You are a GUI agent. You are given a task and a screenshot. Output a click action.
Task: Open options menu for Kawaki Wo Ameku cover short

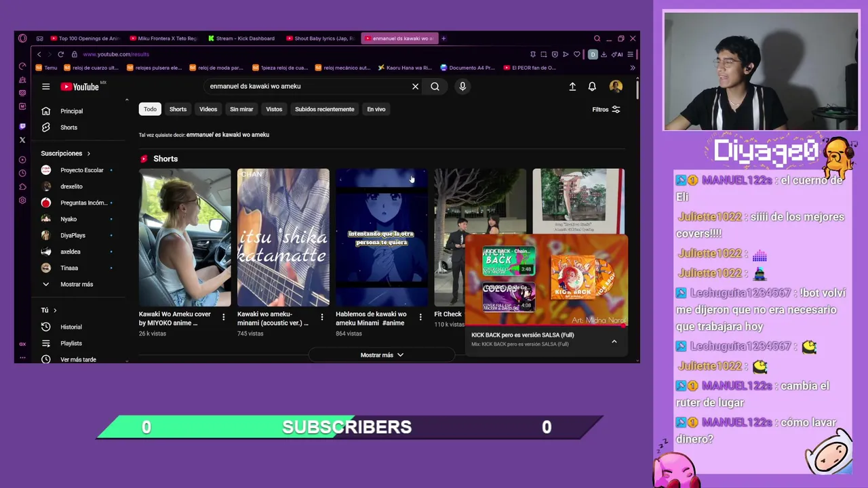tap(223, 317)
